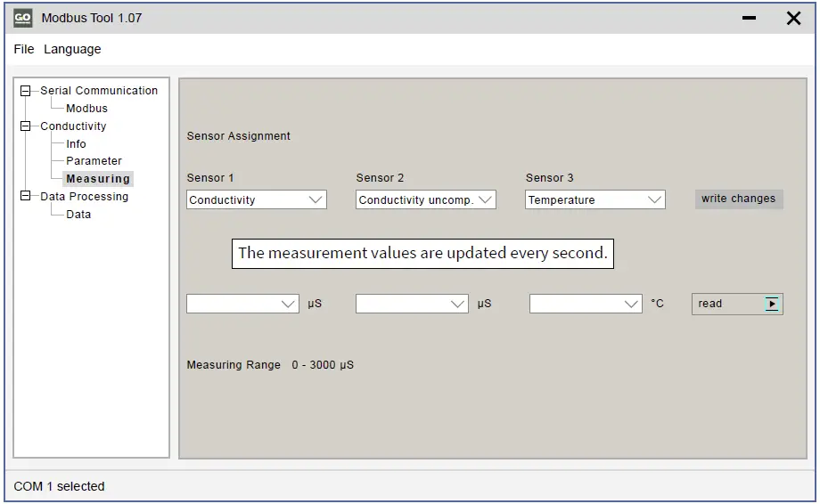This screenshot has width=820, height=504.
Task: Click the GO application logo icon
Action: (22, 19)
